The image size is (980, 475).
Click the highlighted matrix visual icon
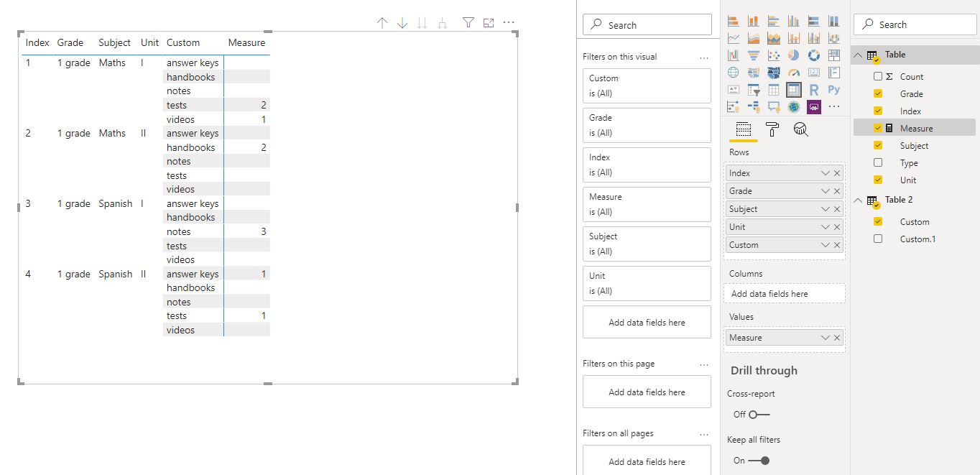[793, 90]
